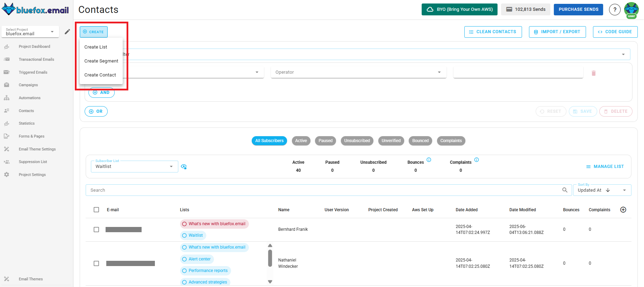
Task: Open the user avatar menu
Action: [631, 10]
